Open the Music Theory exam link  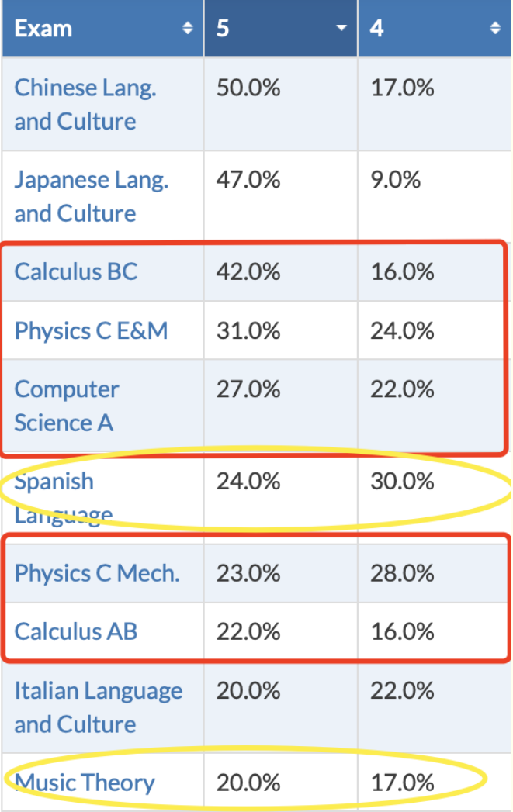click(85, 783)
